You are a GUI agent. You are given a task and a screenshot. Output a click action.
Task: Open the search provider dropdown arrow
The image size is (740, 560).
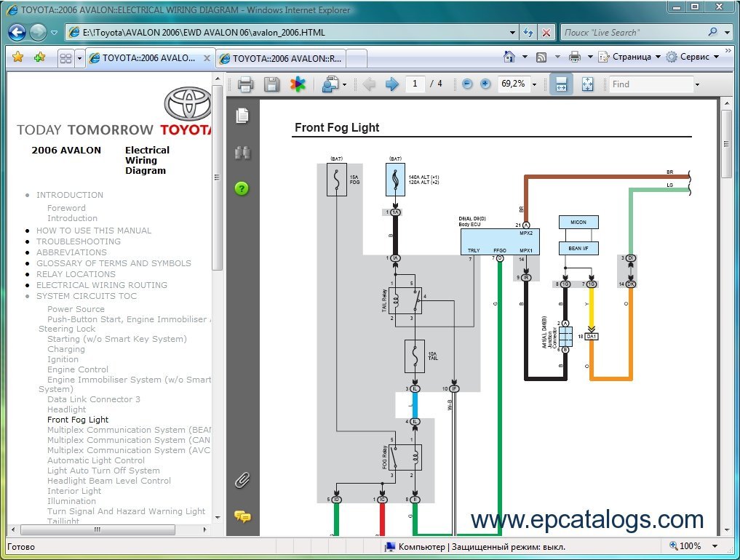pyautogui.click(x=727, y=33)
